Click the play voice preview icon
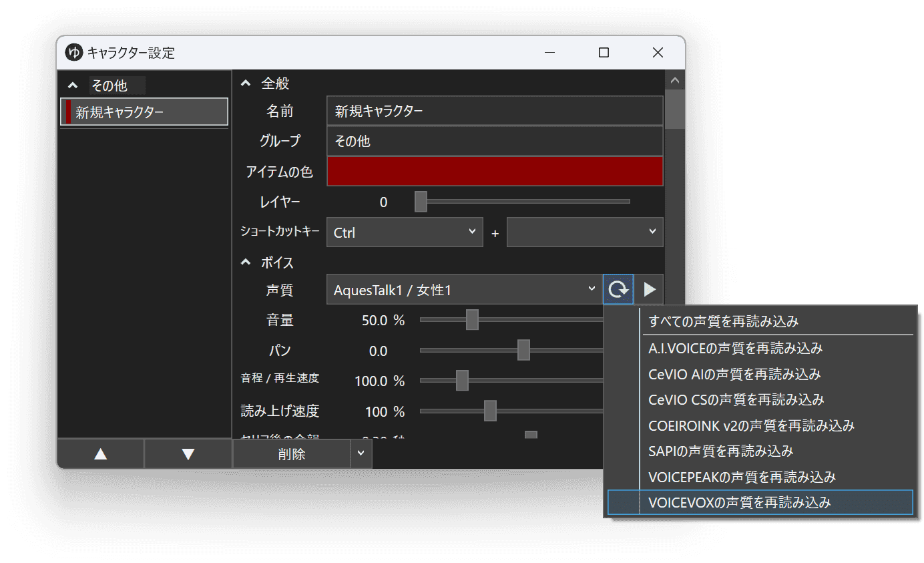The image size is (924, 563). (x=648, y=289)
